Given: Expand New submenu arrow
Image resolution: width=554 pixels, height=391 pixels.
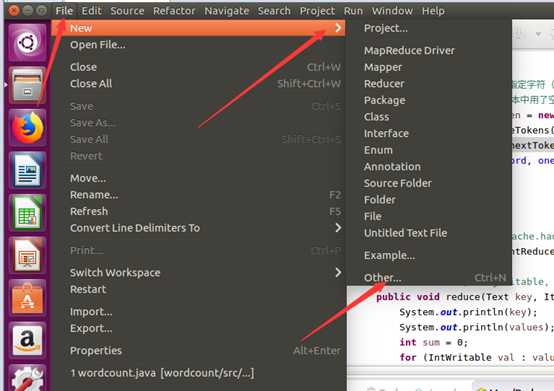Looking at the screenshot, I should (338, 28).
